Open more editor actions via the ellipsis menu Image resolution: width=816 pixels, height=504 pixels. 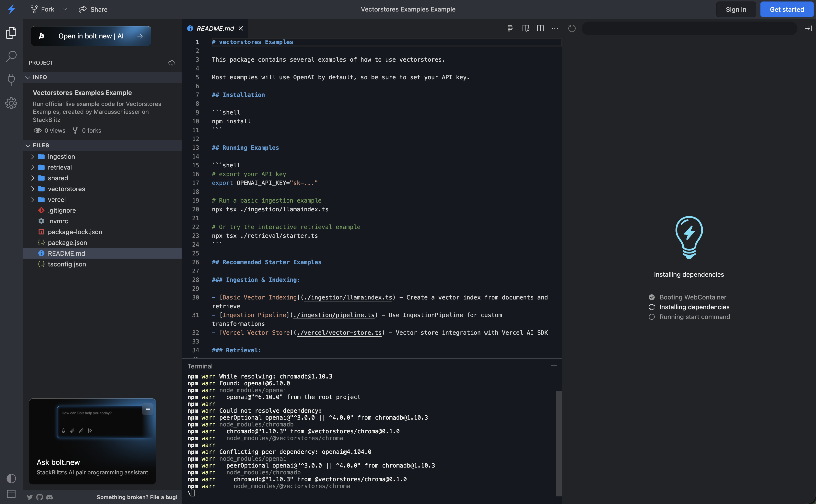point(555,28)
